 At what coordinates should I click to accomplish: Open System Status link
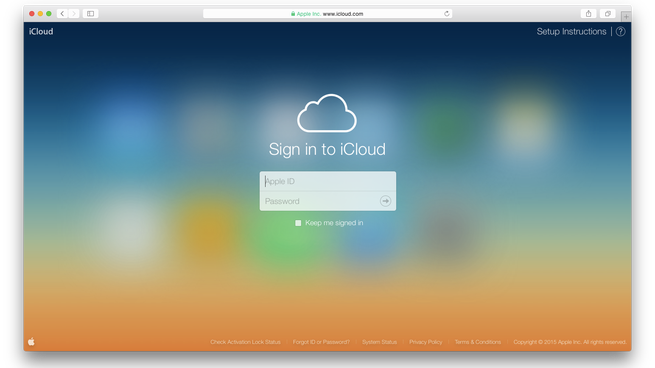[x=379, y=342]
